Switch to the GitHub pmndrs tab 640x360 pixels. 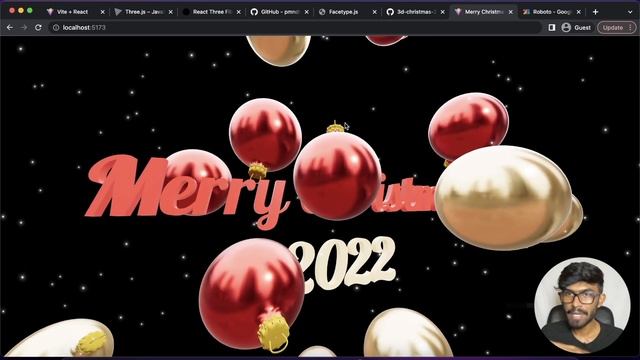[280, 12]
